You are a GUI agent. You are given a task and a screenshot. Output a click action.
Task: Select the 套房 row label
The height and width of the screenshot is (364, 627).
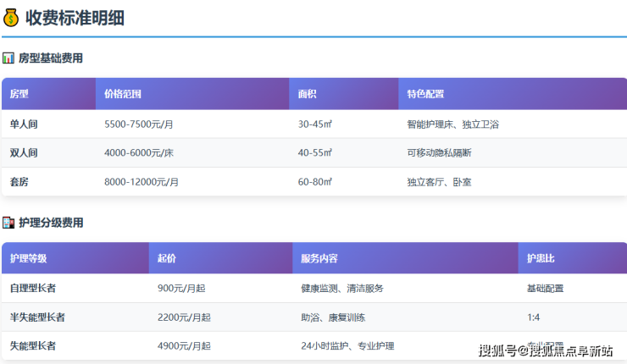point(19,182)
